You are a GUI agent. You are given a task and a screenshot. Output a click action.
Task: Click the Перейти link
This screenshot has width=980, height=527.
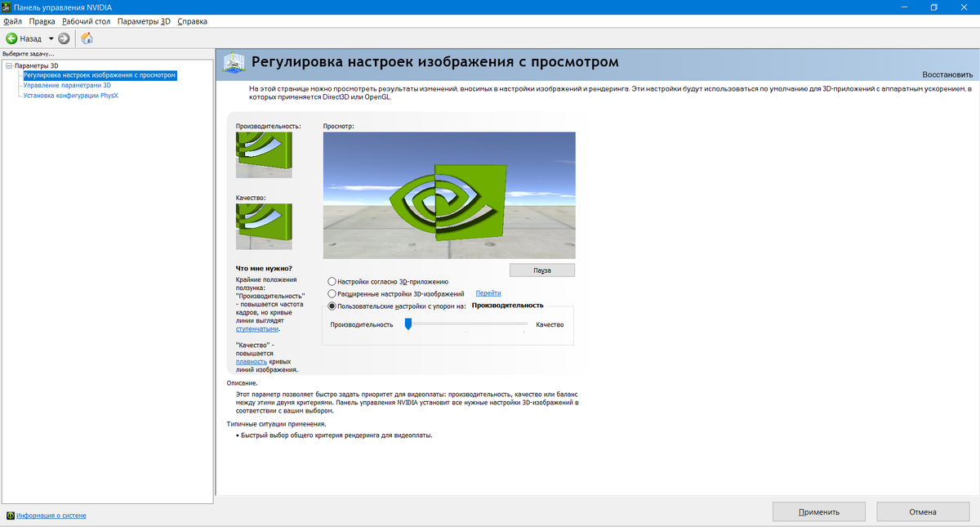tap(488, 293)
